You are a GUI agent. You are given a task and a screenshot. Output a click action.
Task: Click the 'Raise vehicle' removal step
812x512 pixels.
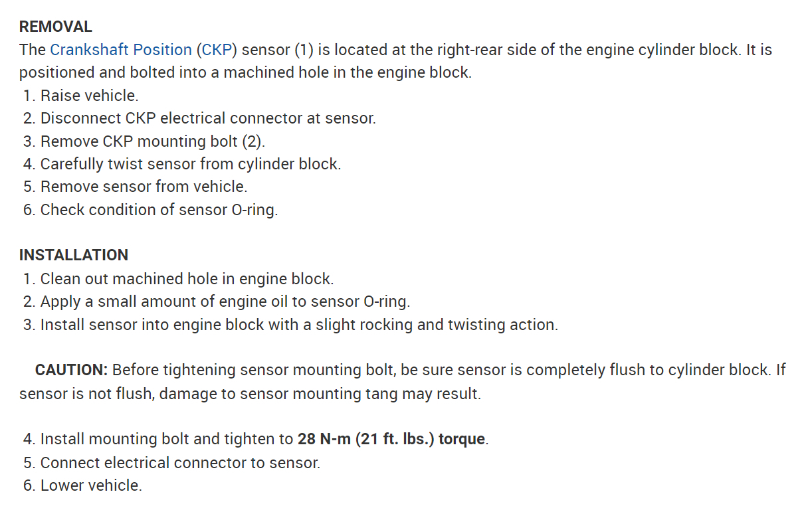pyautogui.click(x=89, y=96)
